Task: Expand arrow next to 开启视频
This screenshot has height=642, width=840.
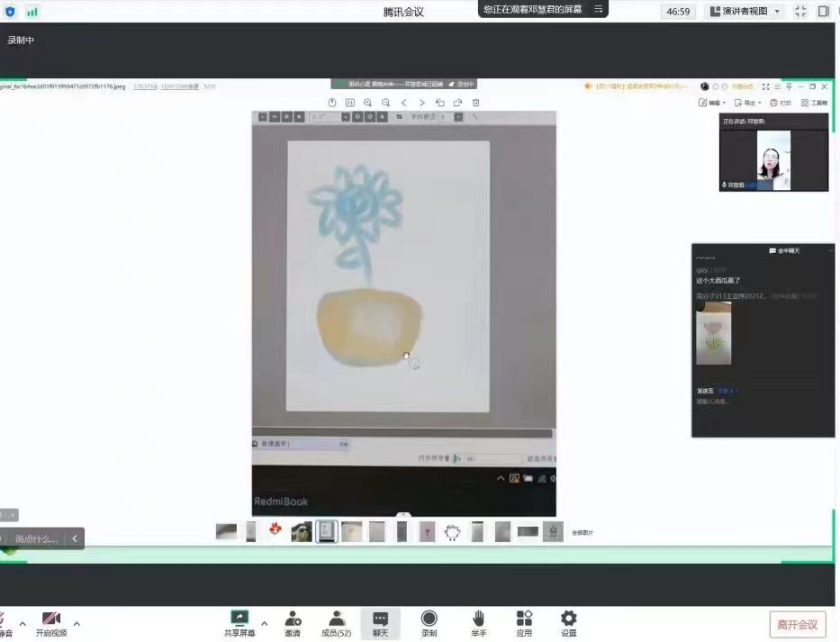Action: [x=77, y=623]
